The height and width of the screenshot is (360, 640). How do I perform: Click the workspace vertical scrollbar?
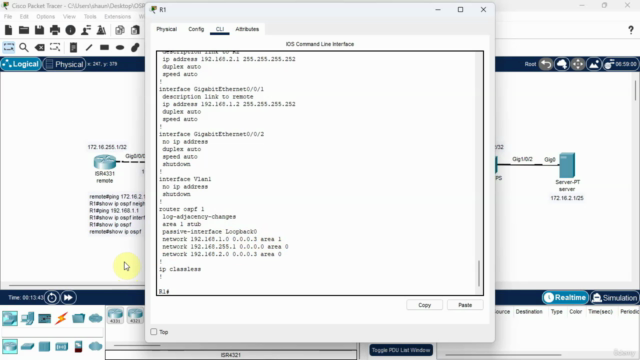(635, 91)
